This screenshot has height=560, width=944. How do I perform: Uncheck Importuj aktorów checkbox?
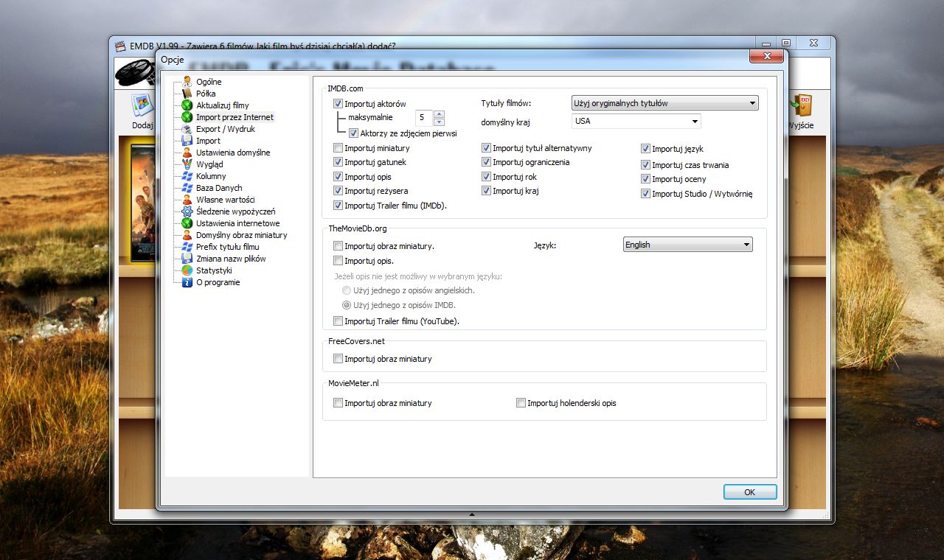338,104
